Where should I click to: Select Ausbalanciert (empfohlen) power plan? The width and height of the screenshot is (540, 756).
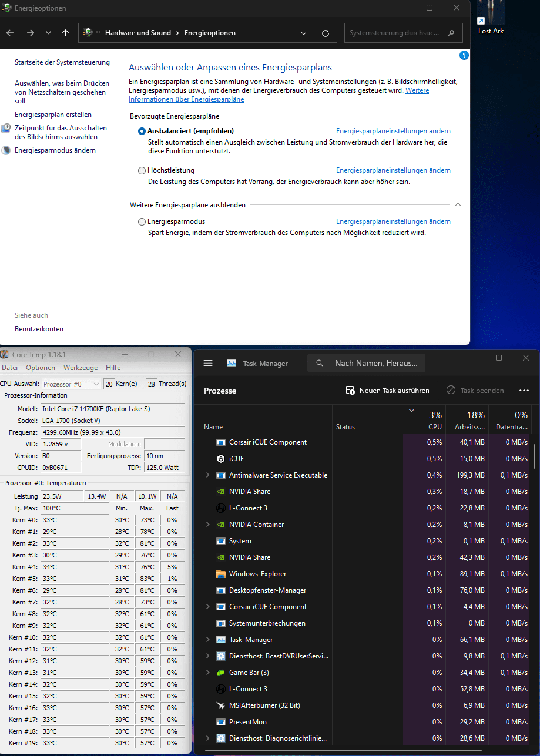pyautogui.click(x=142, y=131)
